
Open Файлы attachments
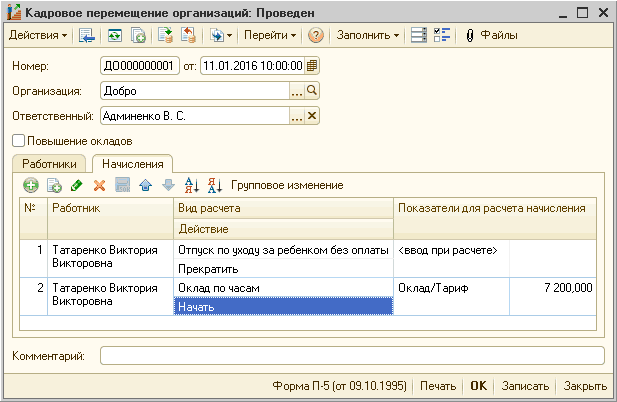click(491, 35)
